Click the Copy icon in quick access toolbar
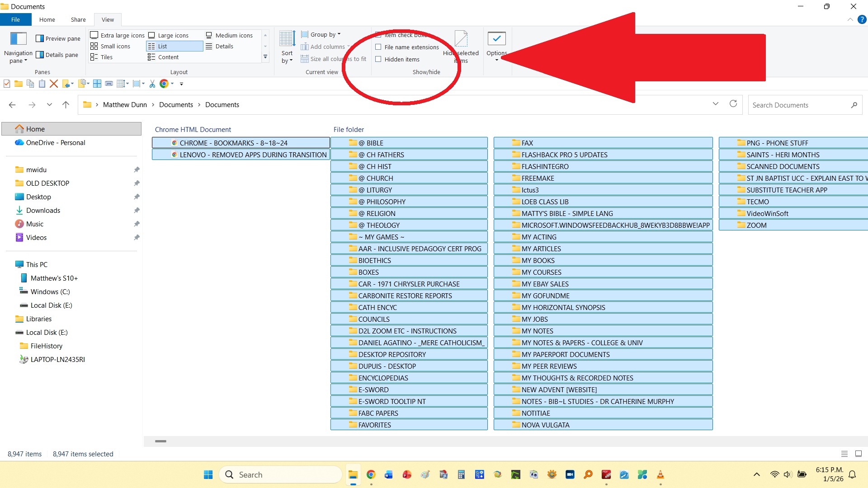Image resolution: width=868 pixels, height=488 pixels. pos(30,84)
